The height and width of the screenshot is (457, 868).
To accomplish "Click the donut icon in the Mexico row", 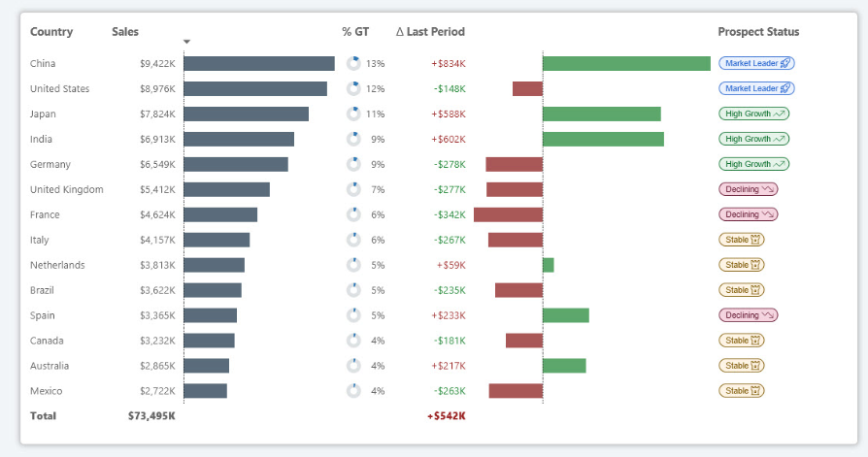I will point(353,391).
